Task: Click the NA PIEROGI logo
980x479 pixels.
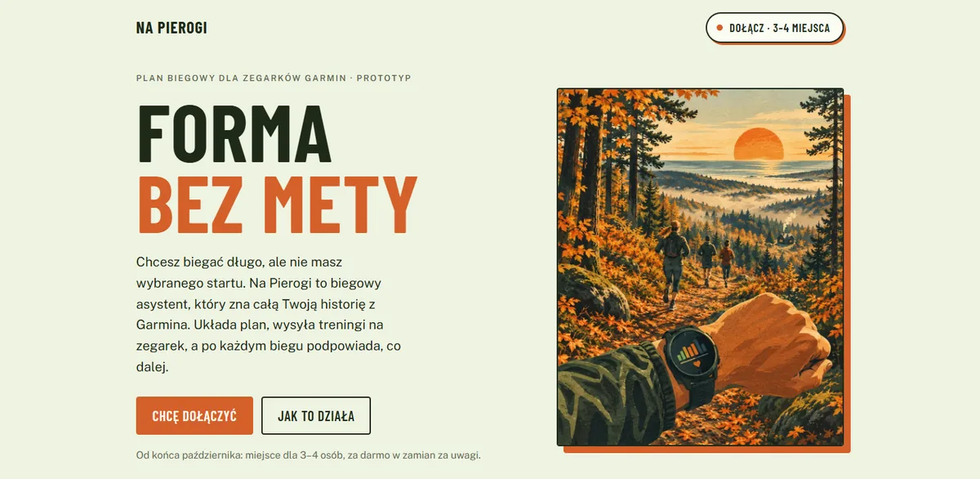Action: click(171, 28)
